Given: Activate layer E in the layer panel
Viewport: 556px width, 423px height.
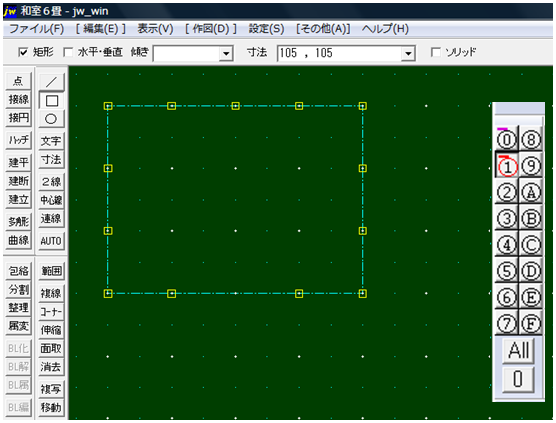Looking at the screenshot, I should click(530, 297).
